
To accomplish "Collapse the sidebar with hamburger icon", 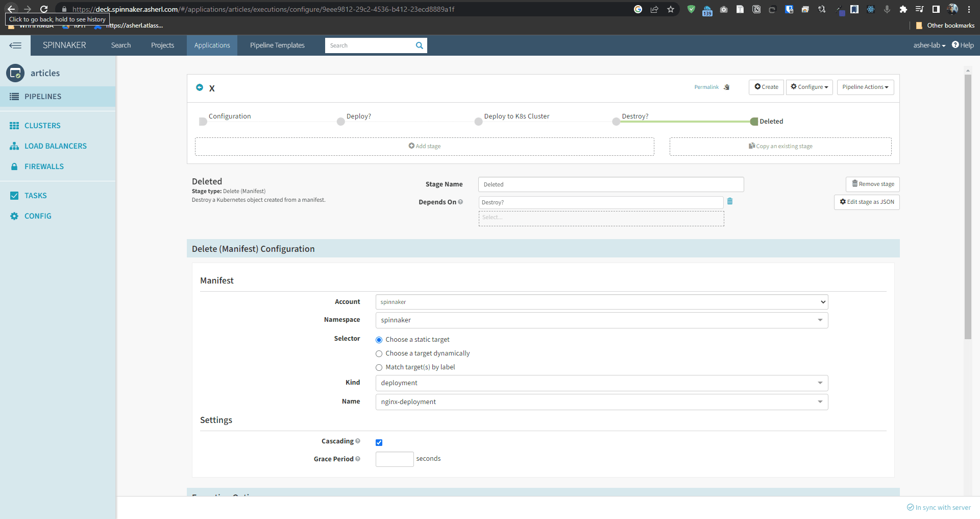I will [15, 45].
